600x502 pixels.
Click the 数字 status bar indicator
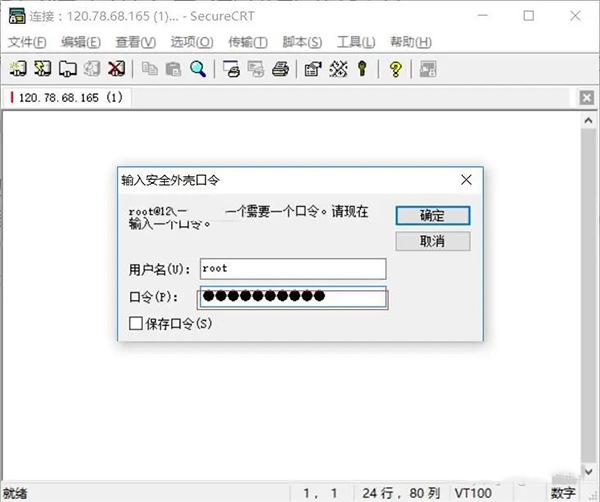pyautogui.click(x=563, y=493)
